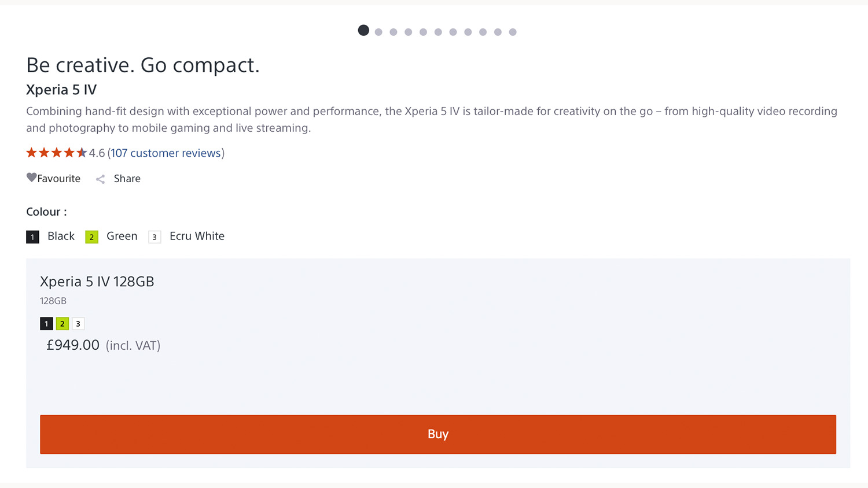Select the fifth carousel pagination dot

[x=423, y=32]
